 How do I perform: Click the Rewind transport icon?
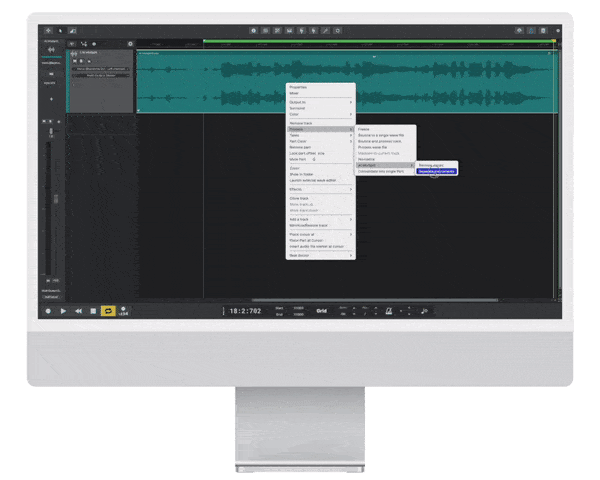(x=78, y=311)
